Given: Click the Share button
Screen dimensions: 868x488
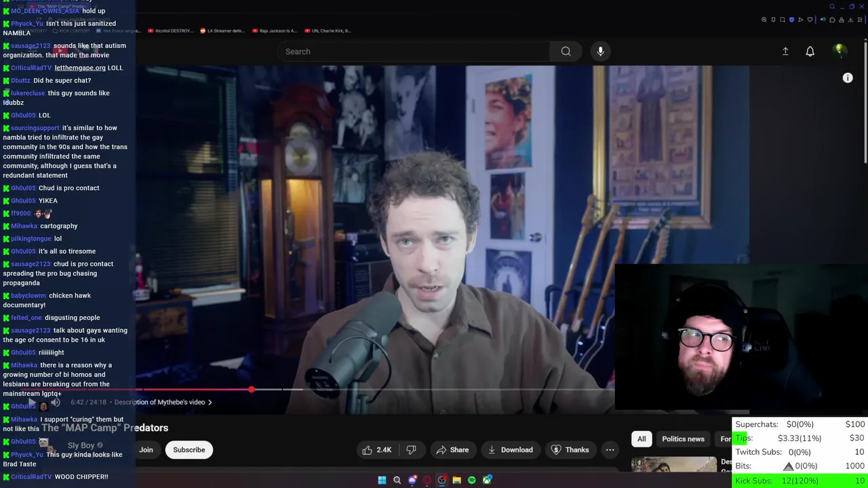Looking at the screenshot, I should pyautogui.click(x=452, y=450).
